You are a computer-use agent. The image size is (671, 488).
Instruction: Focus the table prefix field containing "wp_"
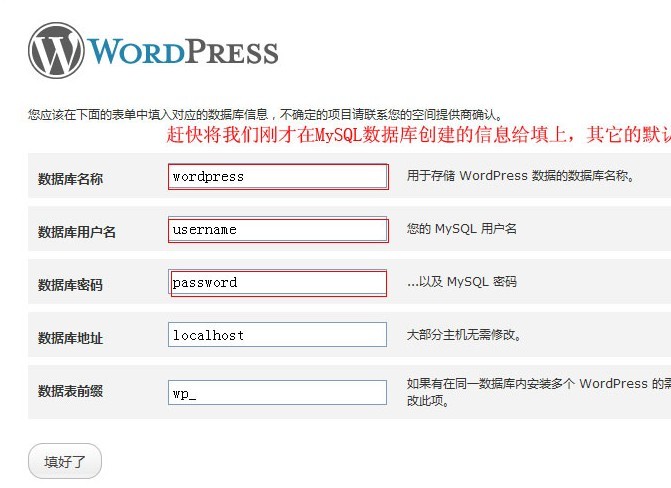(277, 393)
